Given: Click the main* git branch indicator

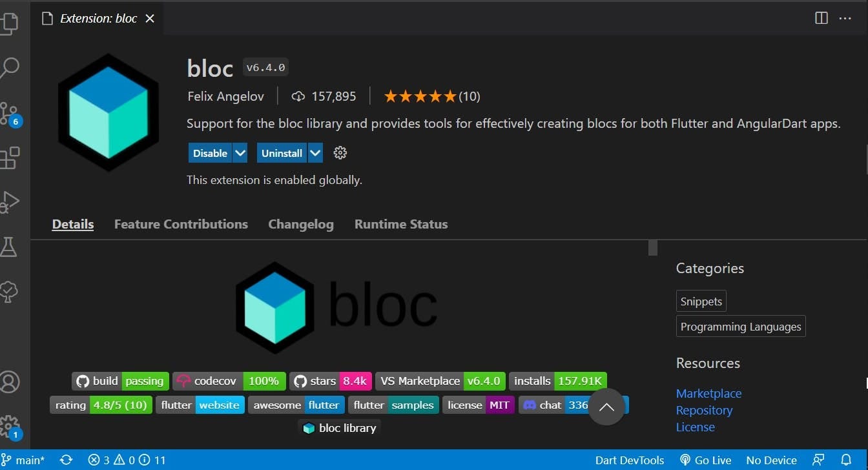Looking at the screenshot, I should tap(23, 460).
